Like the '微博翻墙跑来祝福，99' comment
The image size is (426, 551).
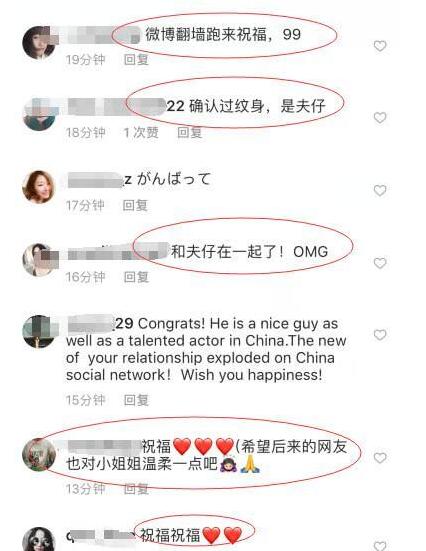coord(380,46)
